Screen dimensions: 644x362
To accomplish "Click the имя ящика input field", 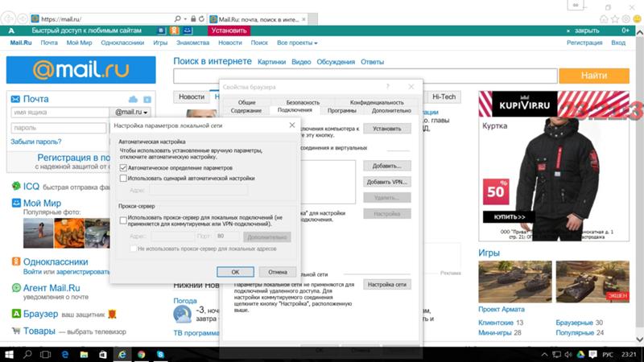I will [x=60, y=112].
